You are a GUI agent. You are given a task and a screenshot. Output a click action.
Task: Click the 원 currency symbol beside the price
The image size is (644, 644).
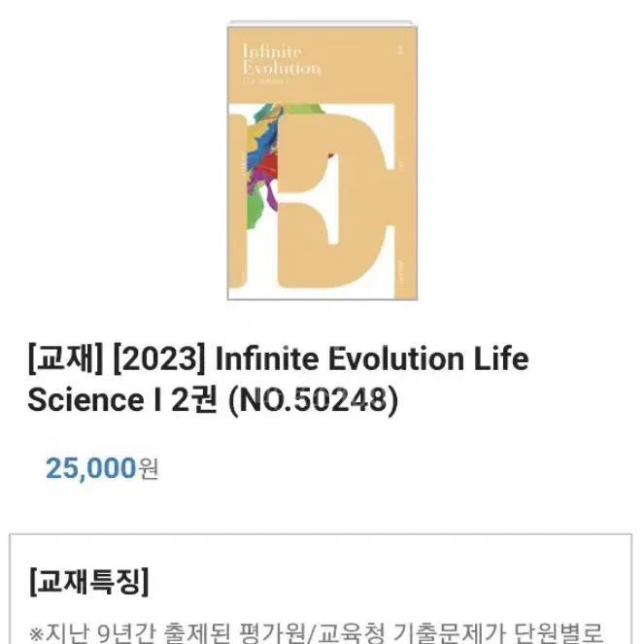point(149,469)
